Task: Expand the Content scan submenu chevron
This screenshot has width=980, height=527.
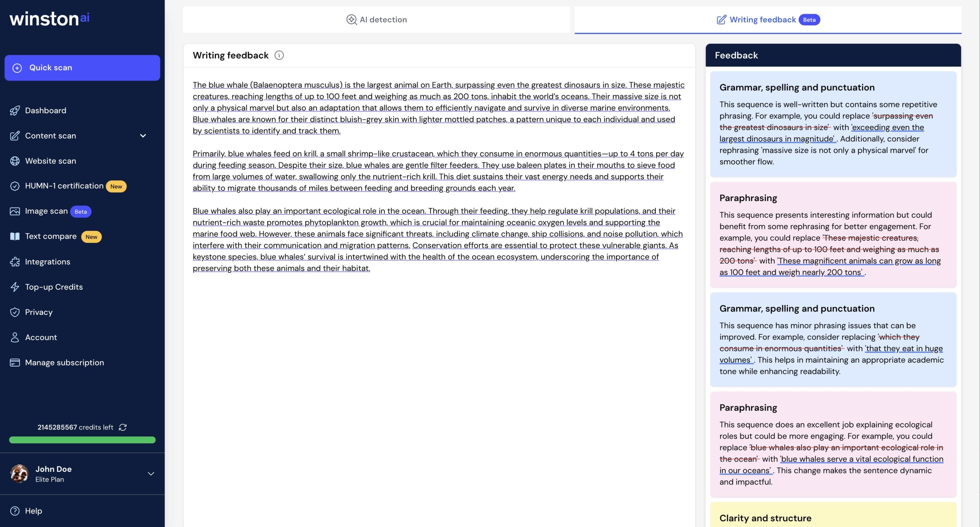Action: pyautogui.click(x=143, y=136)
